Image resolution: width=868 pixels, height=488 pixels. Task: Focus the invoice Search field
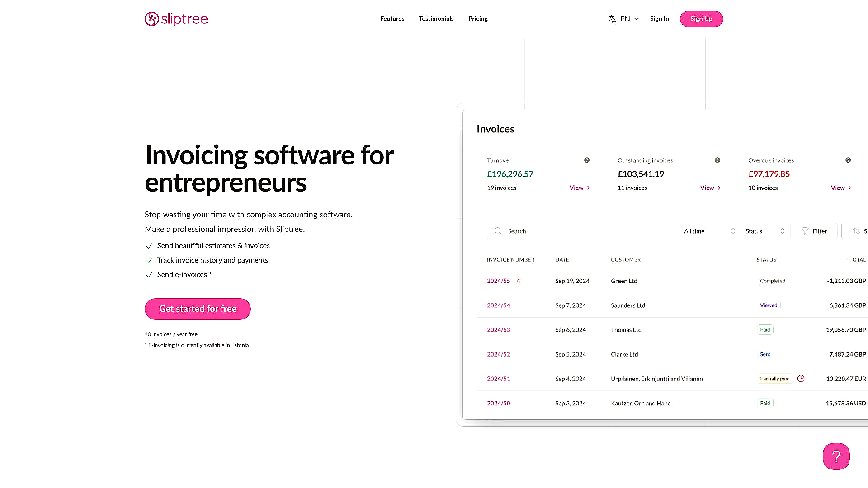[583, 231]
